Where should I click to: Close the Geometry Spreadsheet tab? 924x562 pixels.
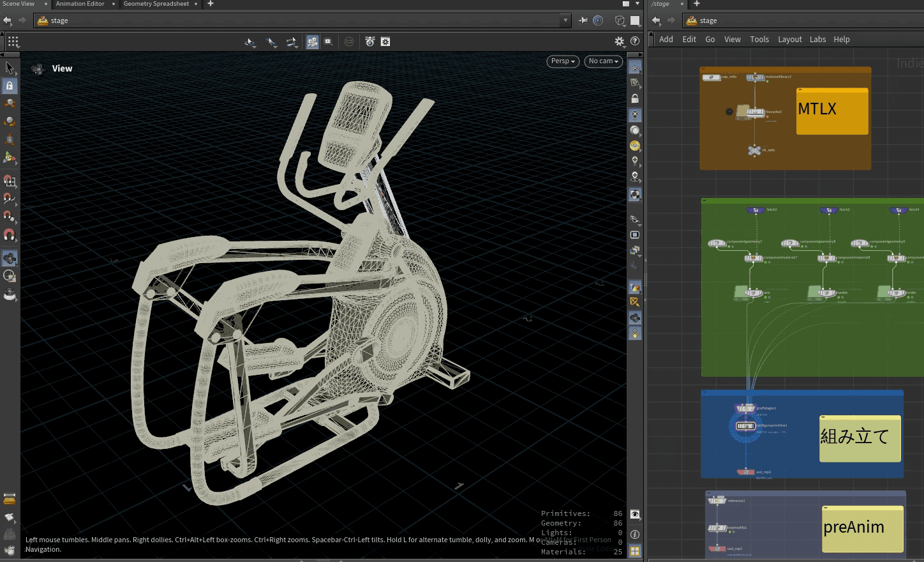tap(195, 4)
